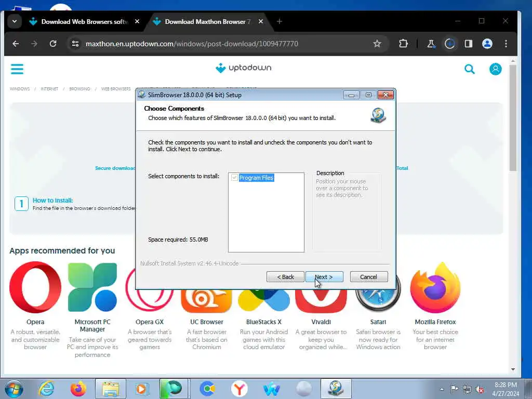This screenshot has width=532, height=399.
Task: Launch Firefox from the taskbar
Action: click(x=78, y=389)
